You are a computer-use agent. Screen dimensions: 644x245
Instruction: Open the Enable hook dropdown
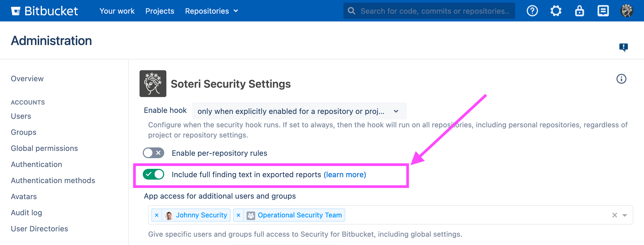[x=299, y=111]
